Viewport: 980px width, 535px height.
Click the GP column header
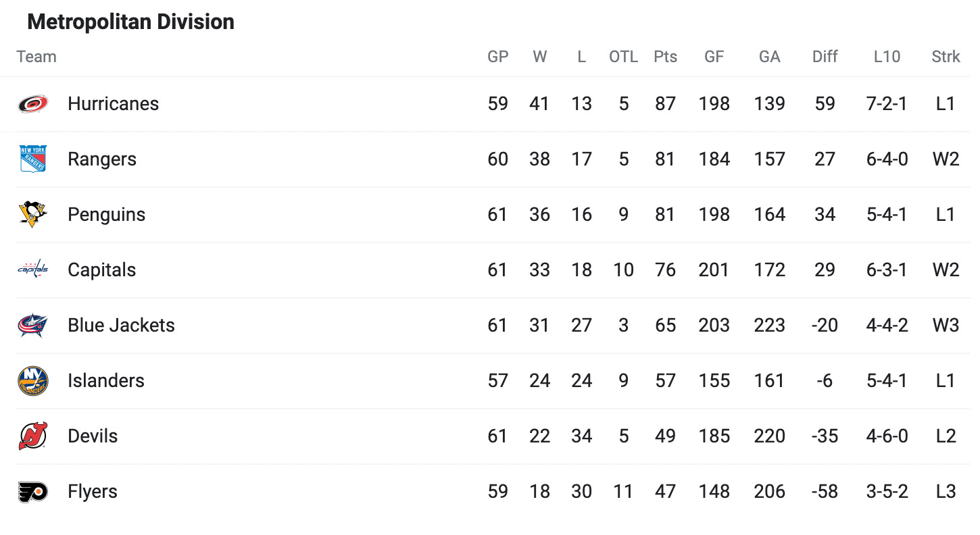coord(498,57)
